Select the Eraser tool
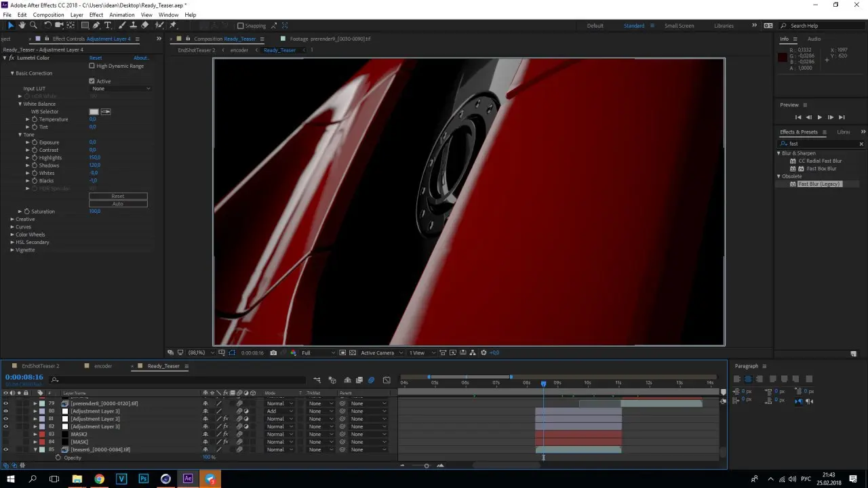The height and width of the screenshot is (488, 868). [145, 25]
